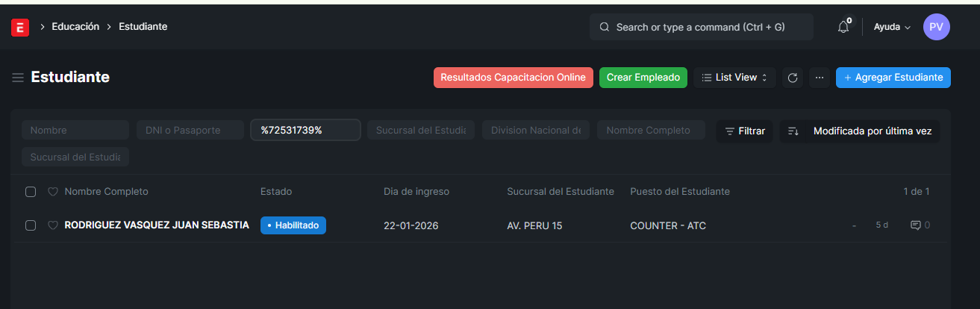Click the header heart liked-by icon
Viewport: 980px width, 309px height.
click(x=53, y=192)
